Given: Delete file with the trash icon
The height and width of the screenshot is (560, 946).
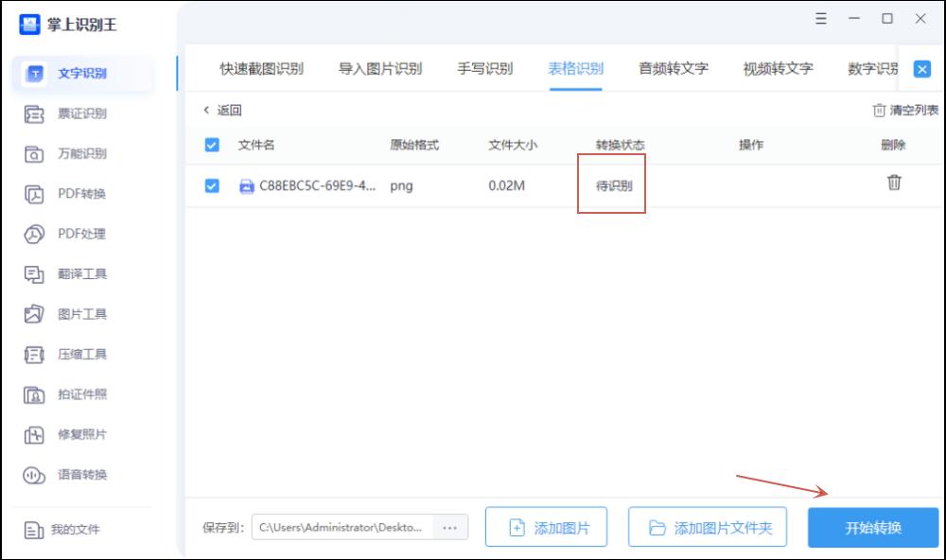Looking at the screenshot, I should tap(893, 184).
